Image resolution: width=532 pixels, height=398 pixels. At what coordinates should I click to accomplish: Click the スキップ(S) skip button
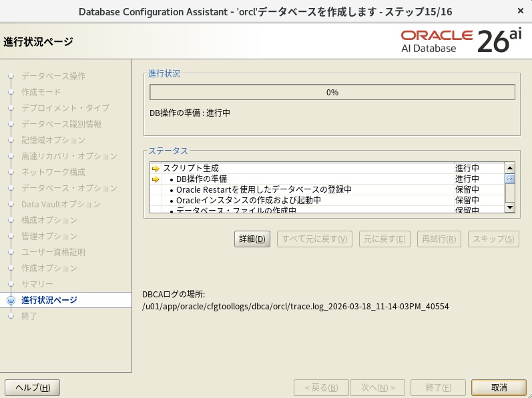(x=494, y=239)
